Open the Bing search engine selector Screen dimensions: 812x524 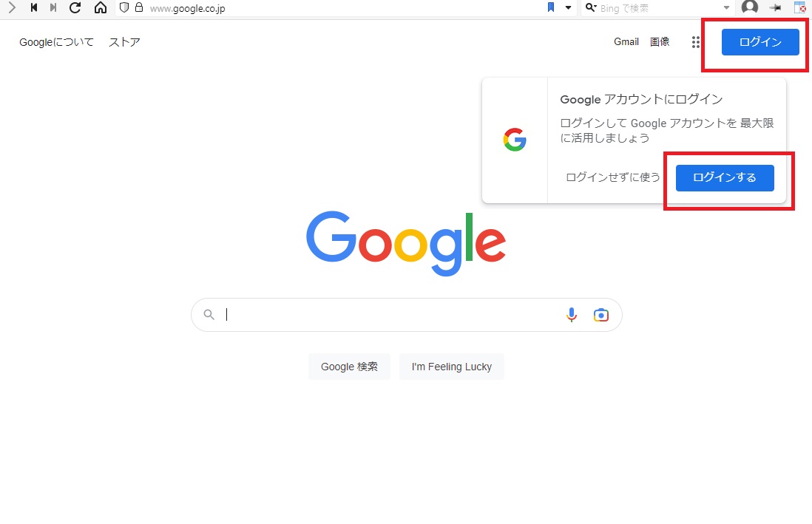[x=591, y=7]
